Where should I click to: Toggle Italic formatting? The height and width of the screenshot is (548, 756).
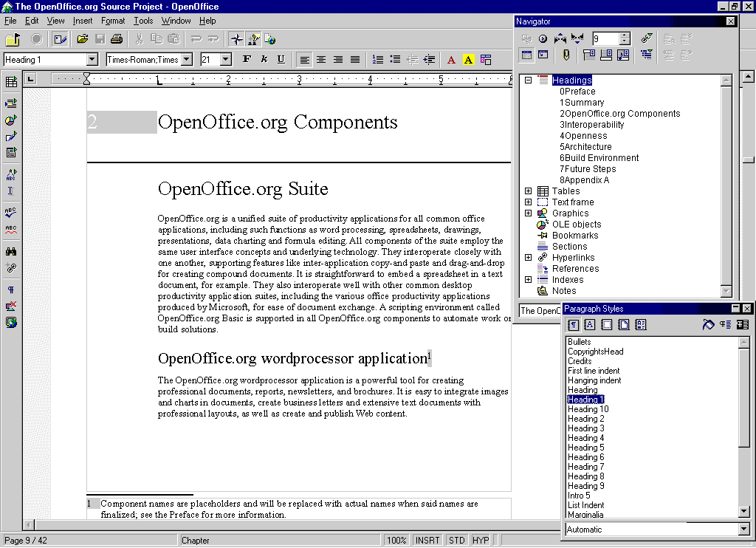tap(264, 59)
